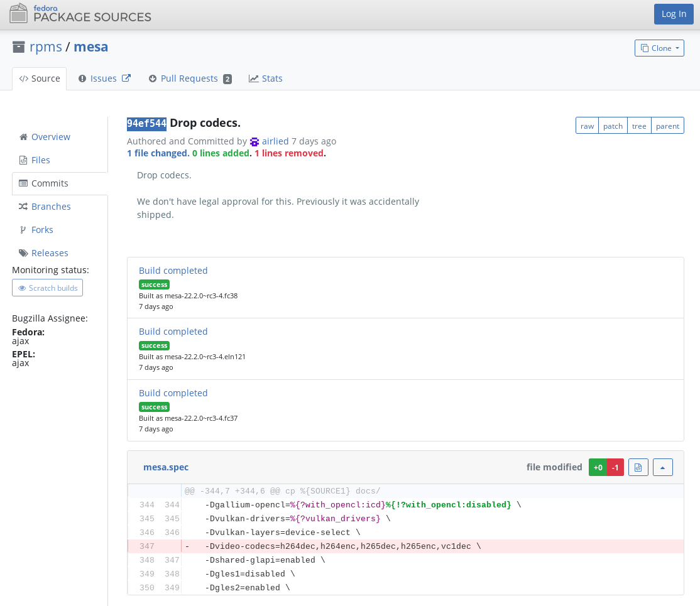Click the tree button

pyautogui.click(x=639, y=126)
